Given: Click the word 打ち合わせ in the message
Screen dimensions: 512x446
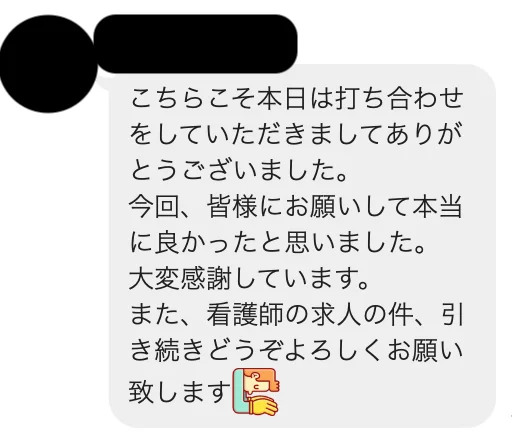Looking at the screenshot, I should tap(399, 99).
